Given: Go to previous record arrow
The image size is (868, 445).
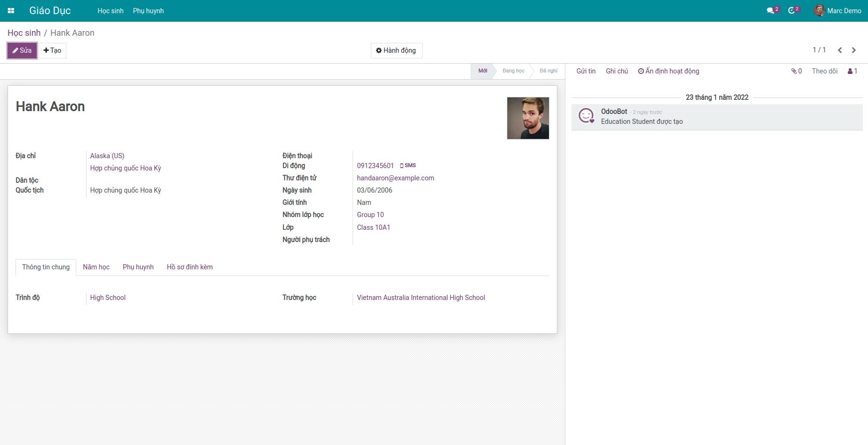Looking at the screenshot, I should (840, 50).
